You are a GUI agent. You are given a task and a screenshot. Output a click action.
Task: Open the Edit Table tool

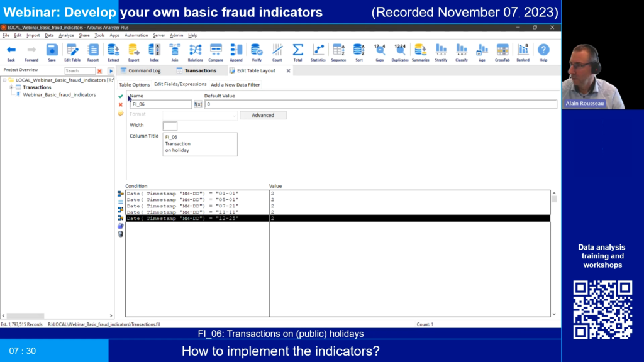click(x=72, y=53)
